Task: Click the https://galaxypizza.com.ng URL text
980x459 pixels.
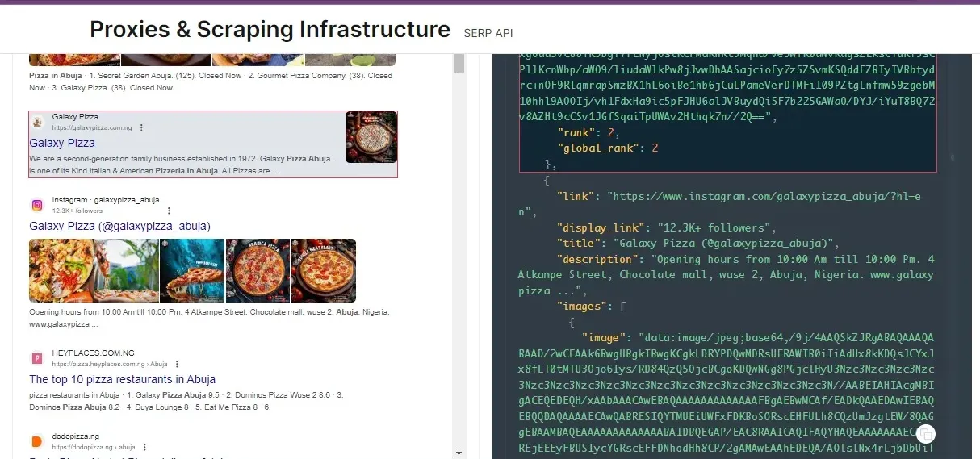Action: click(x=92, y=127)
